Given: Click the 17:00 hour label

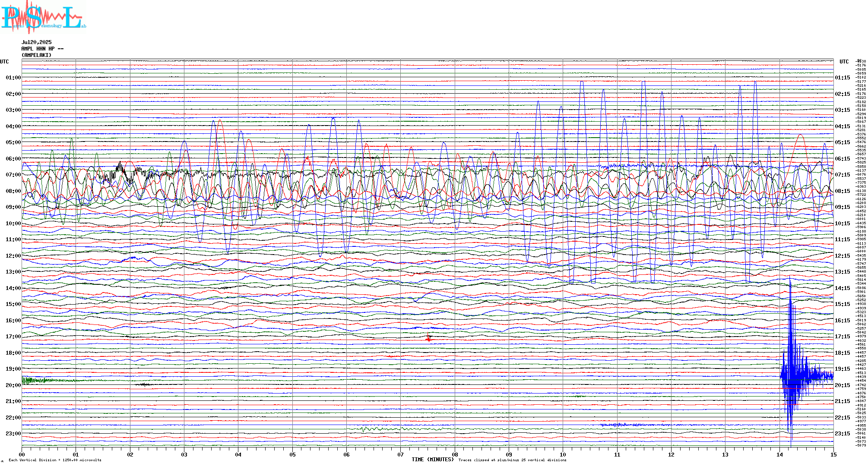Looking at the screenshot, I should click(13, 337).
